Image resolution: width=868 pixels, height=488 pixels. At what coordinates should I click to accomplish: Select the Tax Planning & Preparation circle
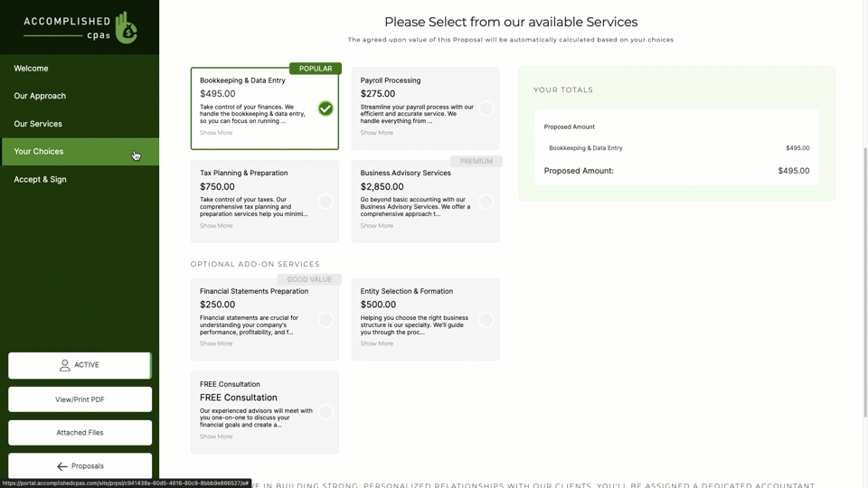coord(325,202)
